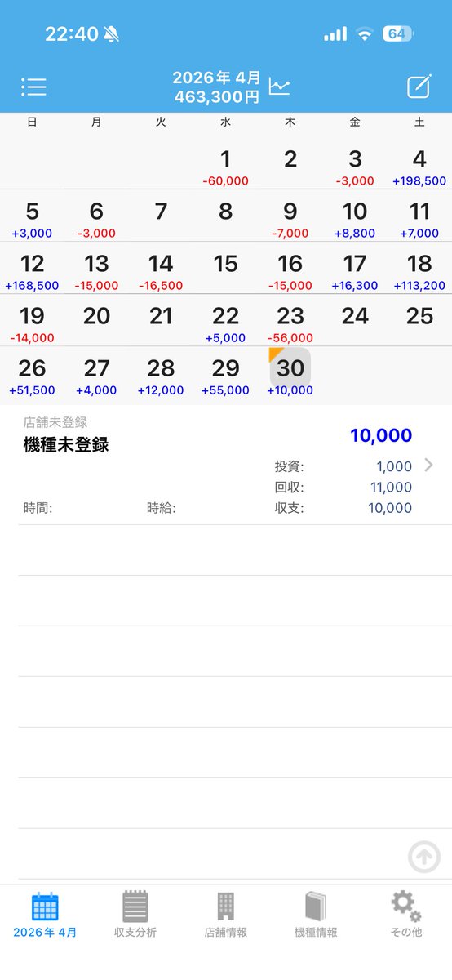Viewport: 452px width, 980px height.
Task: Tap the 22:40 clock in status bar
Action: point(72,34)
